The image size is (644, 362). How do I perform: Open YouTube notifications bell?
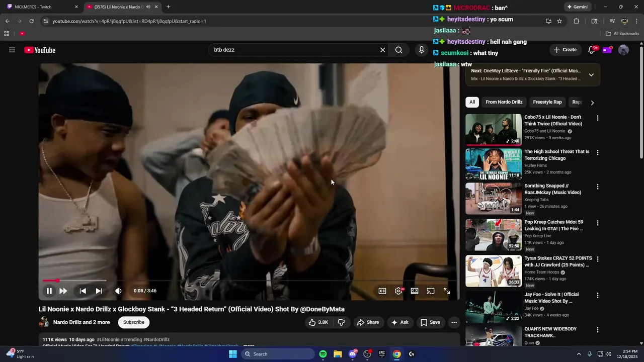592,50
